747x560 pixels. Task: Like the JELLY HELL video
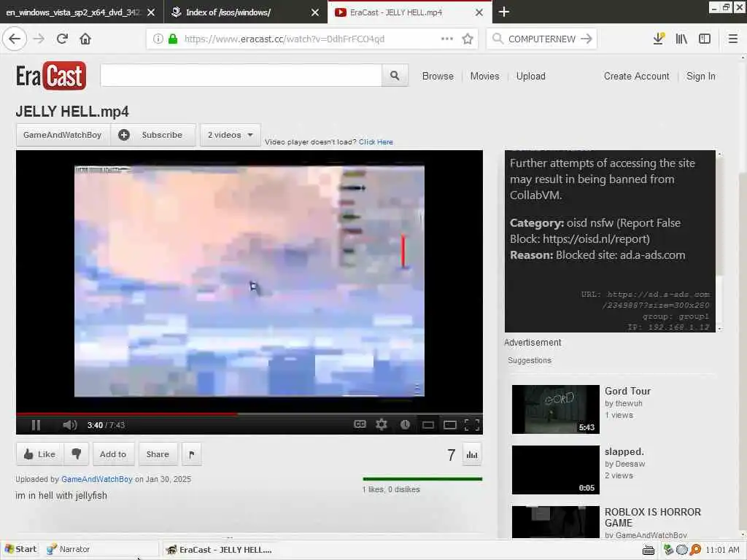[39, 454]
